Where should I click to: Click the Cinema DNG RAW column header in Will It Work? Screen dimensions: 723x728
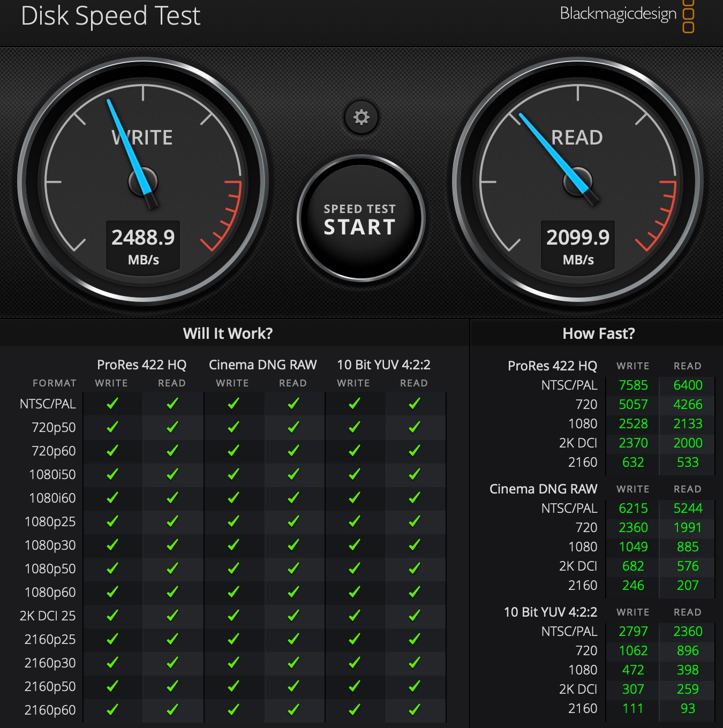(263, 365)
